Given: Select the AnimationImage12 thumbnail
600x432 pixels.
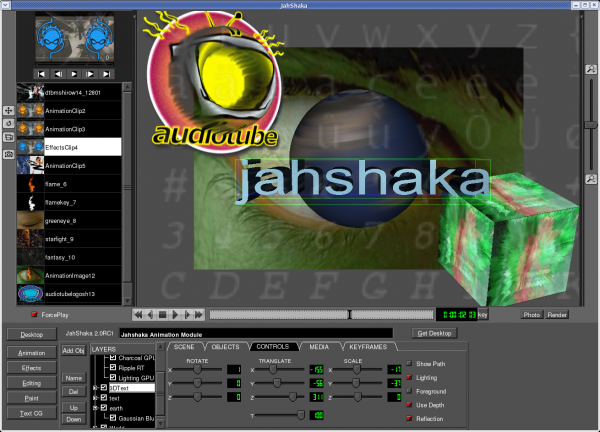Looking at the screenshot, I should tap(30, 276).
